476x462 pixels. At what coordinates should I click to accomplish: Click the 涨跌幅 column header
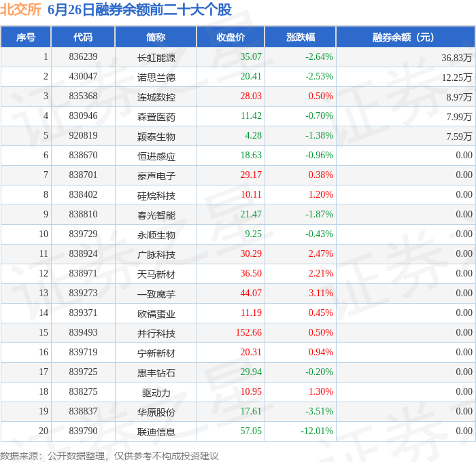301,37
